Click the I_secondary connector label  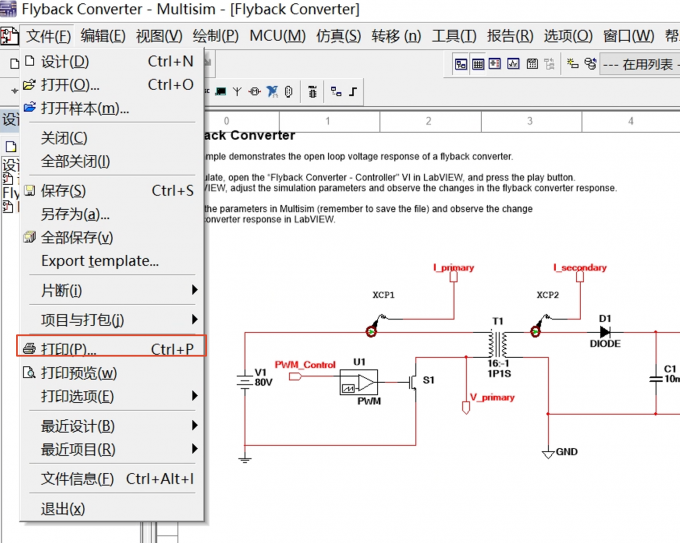click(x=580, y=267)
